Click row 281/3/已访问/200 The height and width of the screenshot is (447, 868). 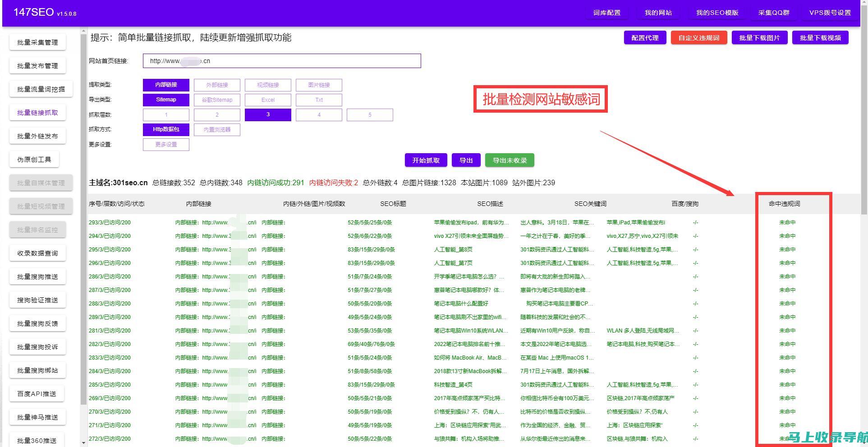pyautogui.click(x=110, y=331)
